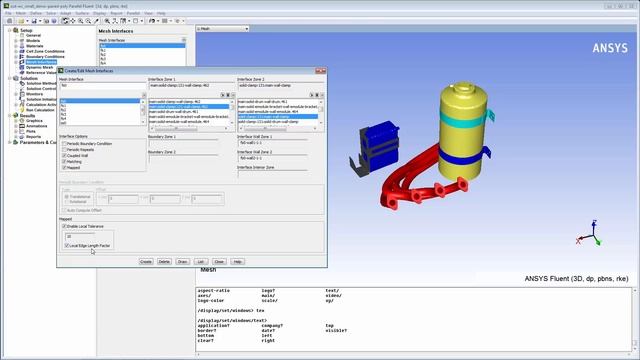Click the Draw button in the dialog
This screenshot has height=360, width=640.
tap(182, 262)
